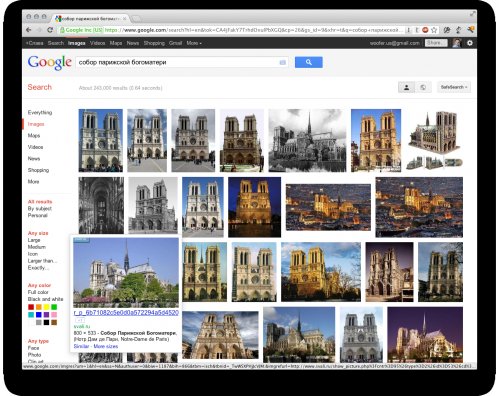
Task: Open Search in the black Google bar
Action: click(x=56, y=43)
